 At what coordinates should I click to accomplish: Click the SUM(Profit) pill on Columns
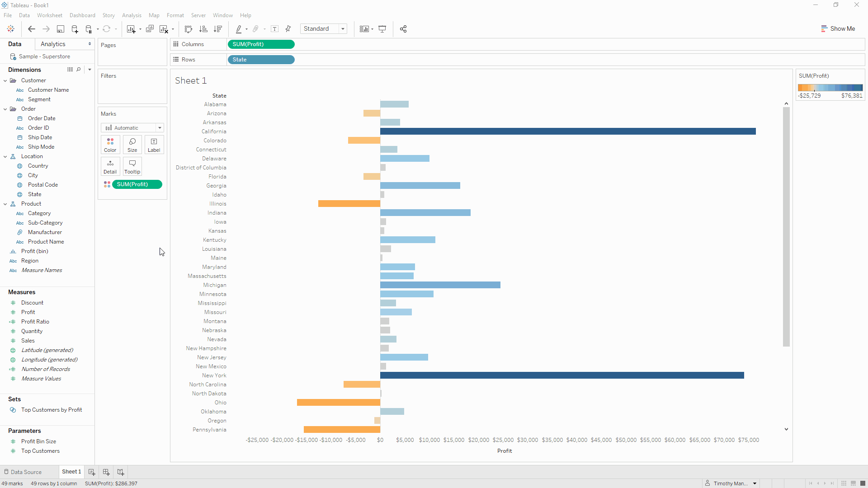(x=261, y=44)
